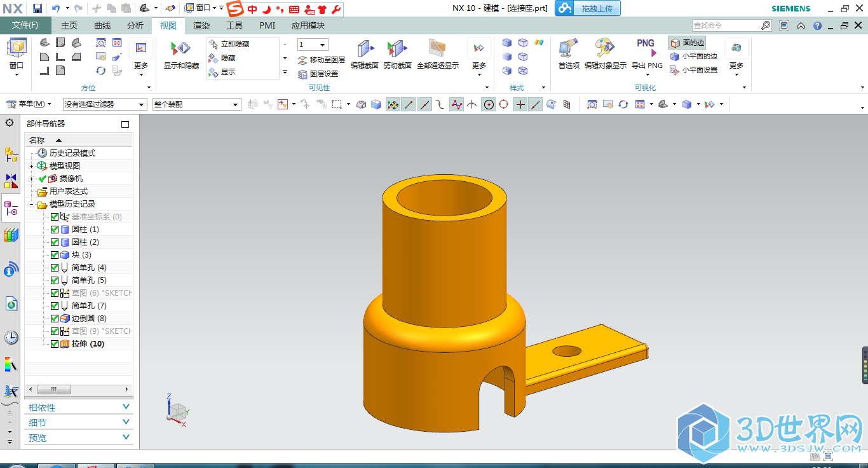Click the Undo arrow icon
The image size is (868, 468).
56,8
